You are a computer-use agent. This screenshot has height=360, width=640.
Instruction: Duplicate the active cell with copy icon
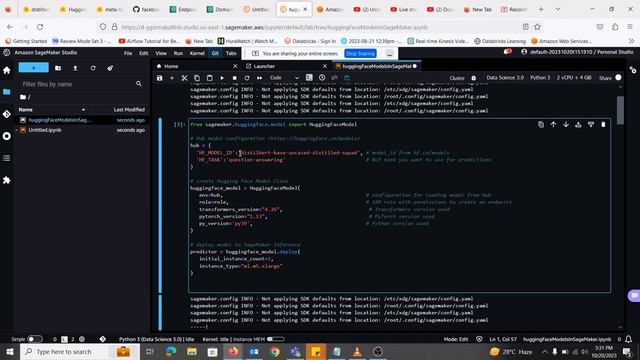(x=541, y=124)
